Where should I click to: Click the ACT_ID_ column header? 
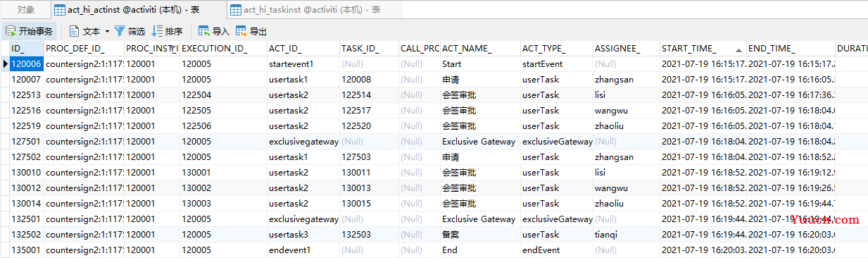(x=303, y=49)
